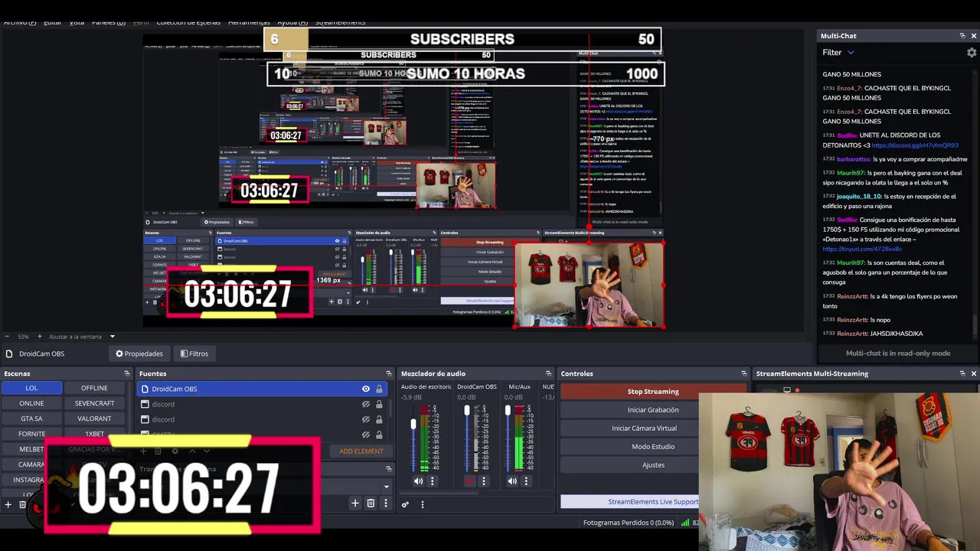Open DroidCam OBS mixer options menu

[x=484, y=481]
